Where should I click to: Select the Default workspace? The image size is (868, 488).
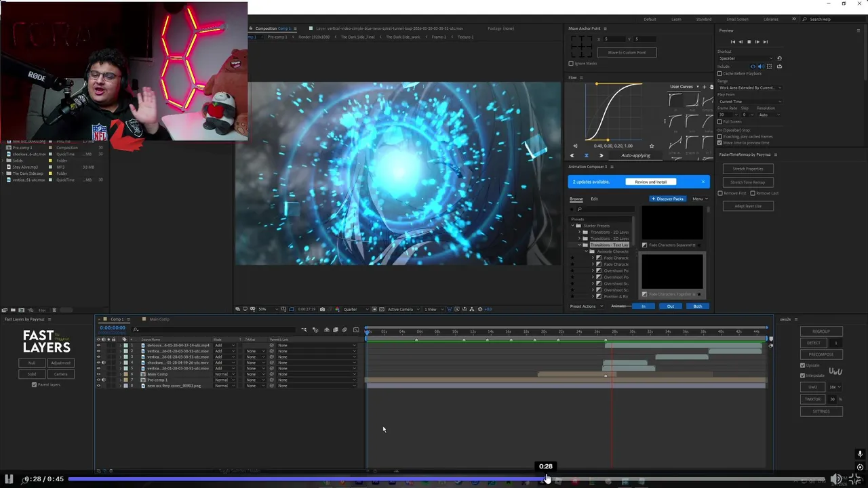pyautogui.click(x=650, y=19)
